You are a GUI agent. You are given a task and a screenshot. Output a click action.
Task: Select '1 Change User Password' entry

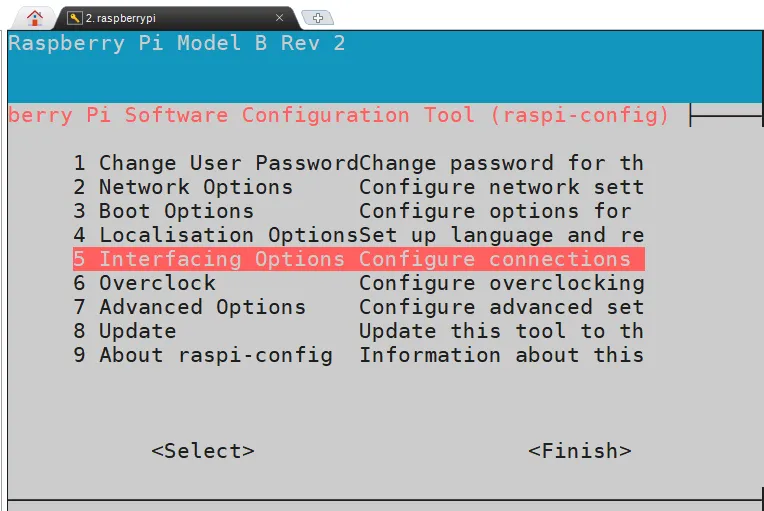215,163
